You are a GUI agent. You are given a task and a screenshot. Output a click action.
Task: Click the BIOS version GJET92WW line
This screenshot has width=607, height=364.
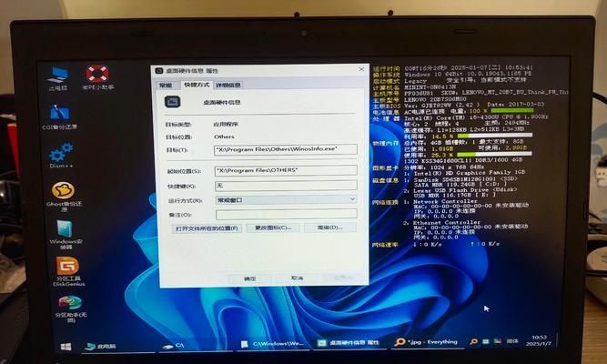(x=474, y=105)
